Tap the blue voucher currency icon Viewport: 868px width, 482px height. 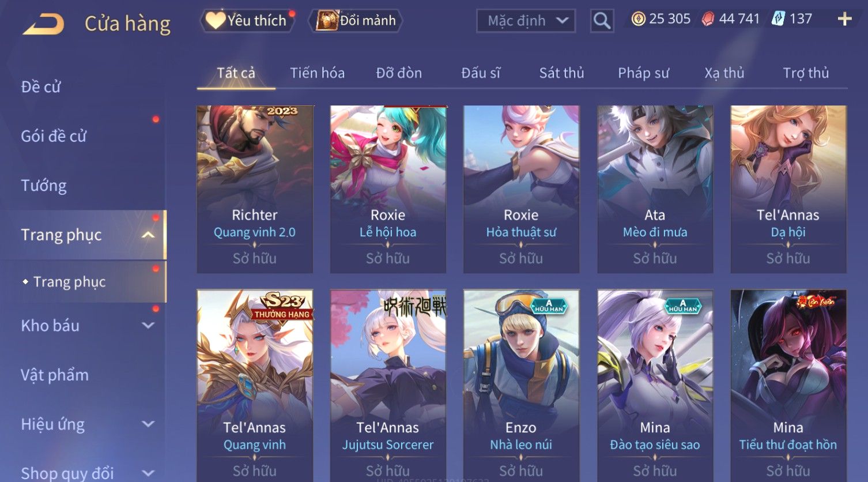coord(778,19)
